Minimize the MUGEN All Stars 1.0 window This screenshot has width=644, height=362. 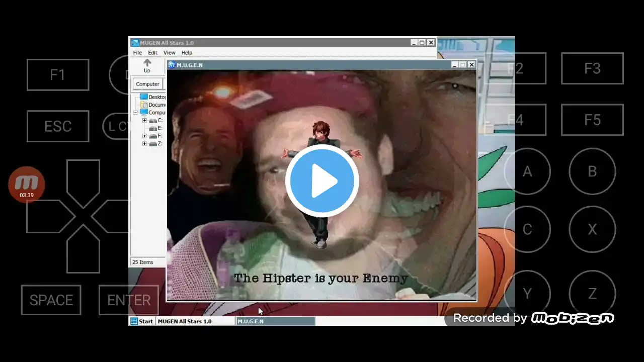pos(414,43)
